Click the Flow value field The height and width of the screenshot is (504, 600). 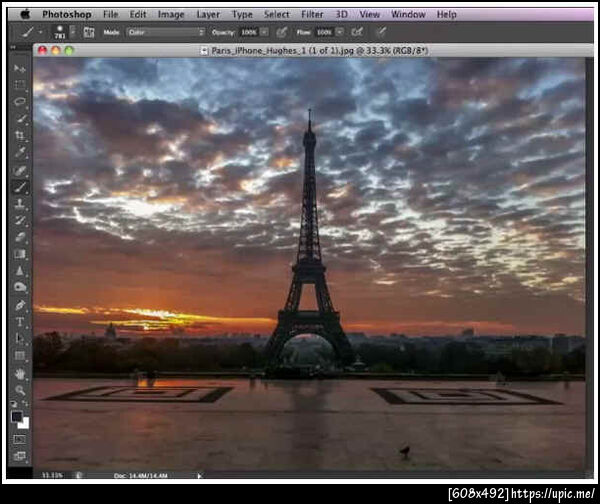(x=324, y=32)
